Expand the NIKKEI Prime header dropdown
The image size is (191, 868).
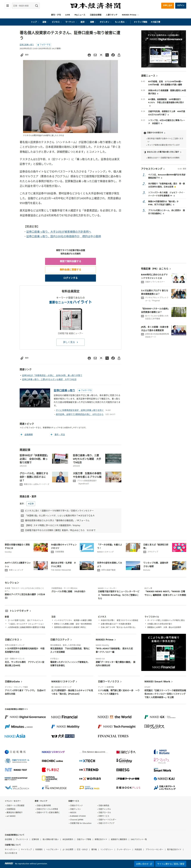coord(130,15)
